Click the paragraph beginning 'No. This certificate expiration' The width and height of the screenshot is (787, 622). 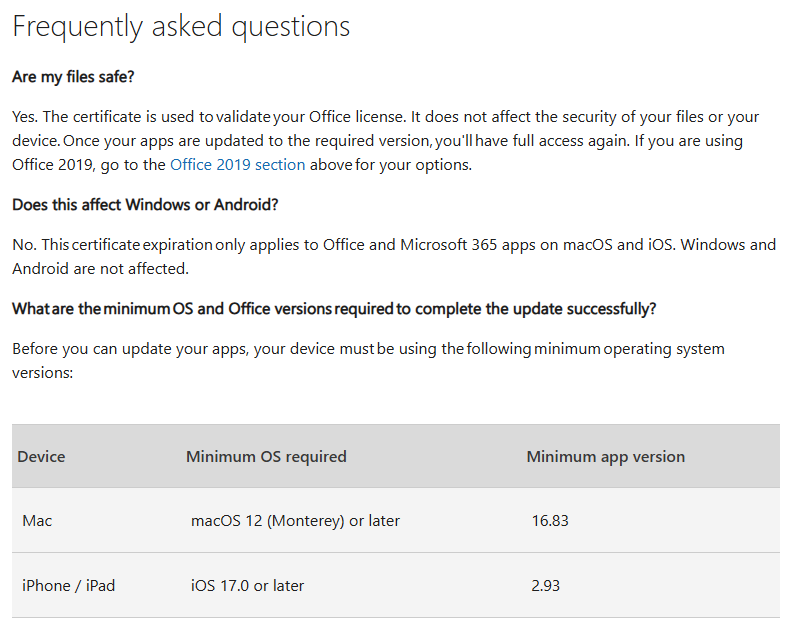pos(394,257)
